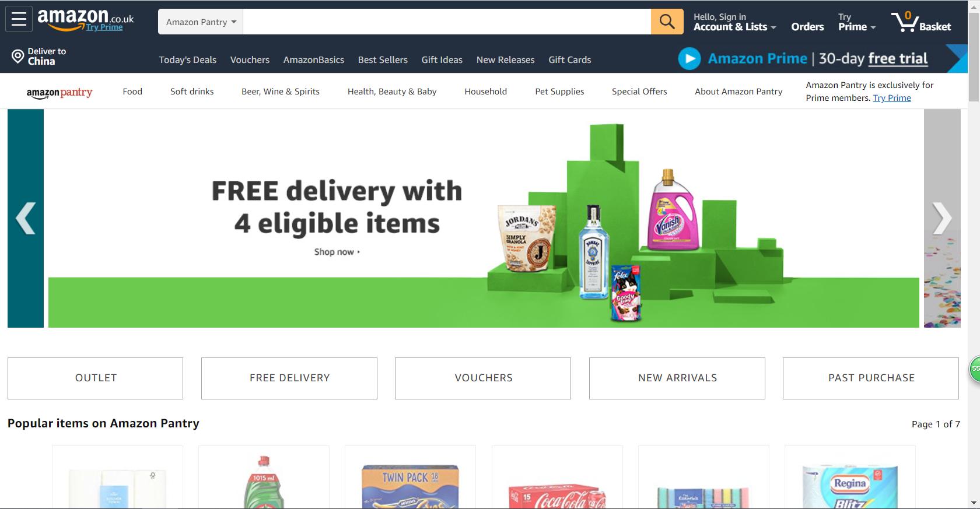Click the FREE DELIVERY button
Screen dimensions: 980x509
[x=289, y=378]
